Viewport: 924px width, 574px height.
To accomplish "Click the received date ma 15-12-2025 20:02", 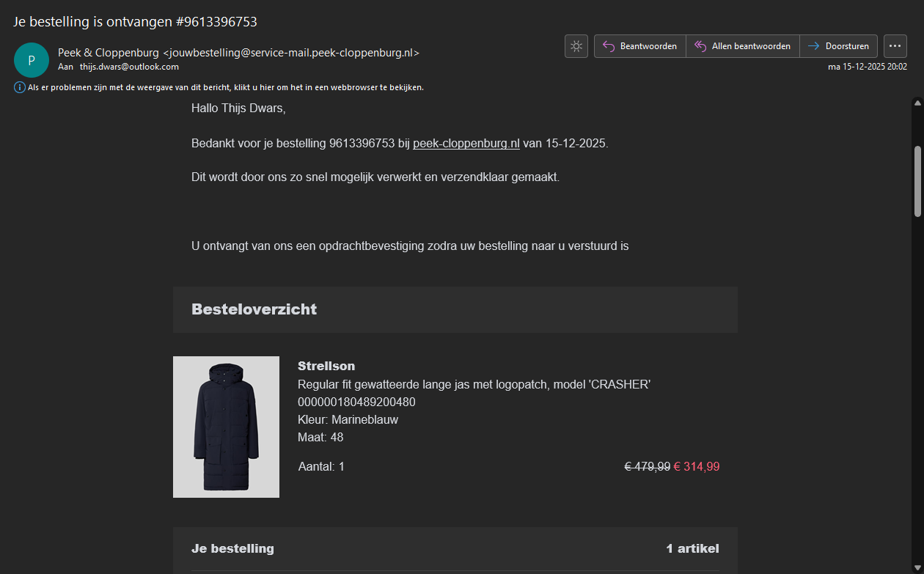I will tap(867, 67).
